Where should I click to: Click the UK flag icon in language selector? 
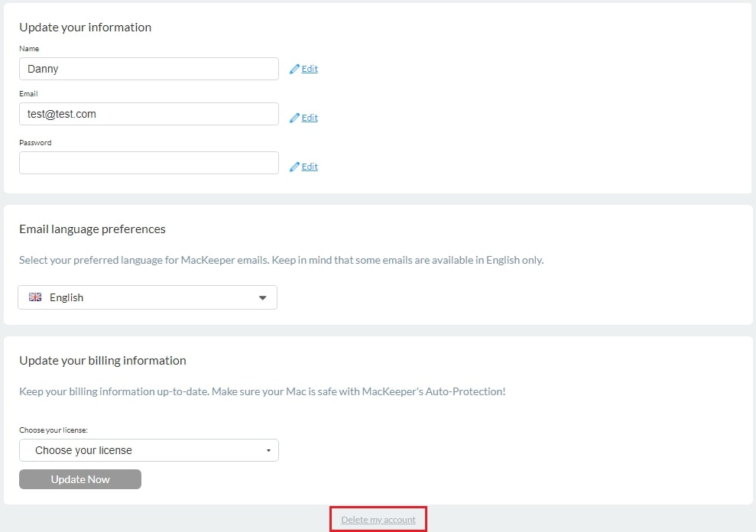tap(35, 297)
